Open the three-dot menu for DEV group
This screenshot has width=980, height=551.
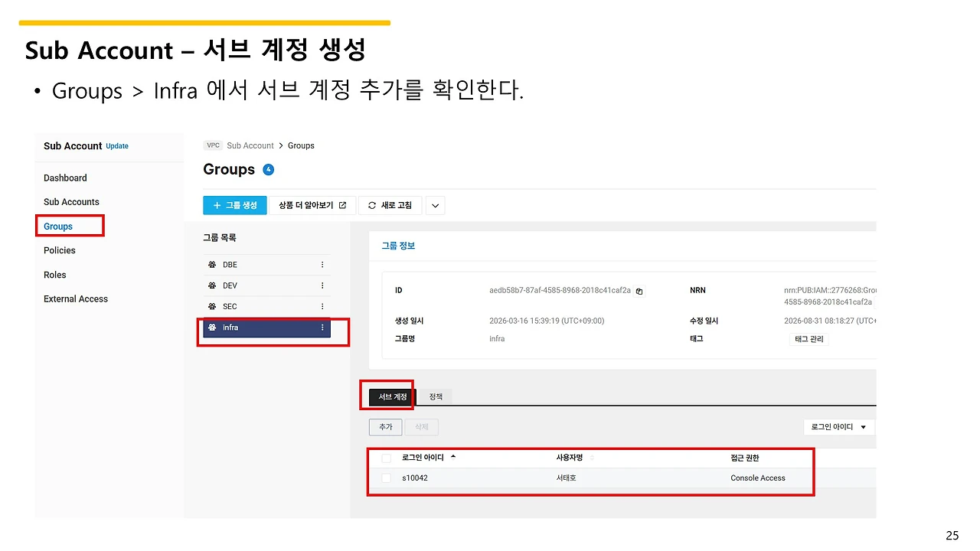tap(322, 285)
